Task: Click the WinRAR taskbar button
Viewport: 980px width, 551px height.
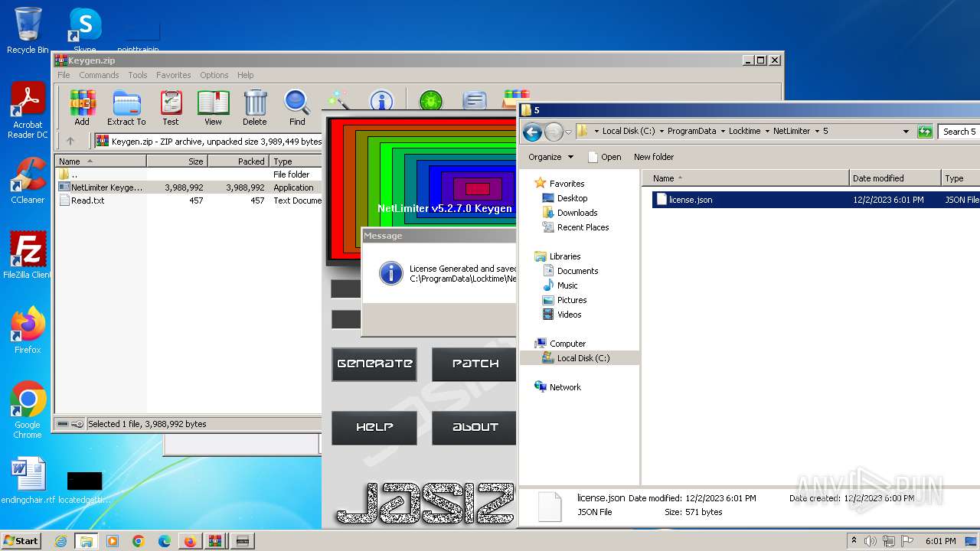Action: tap(215, 541)
